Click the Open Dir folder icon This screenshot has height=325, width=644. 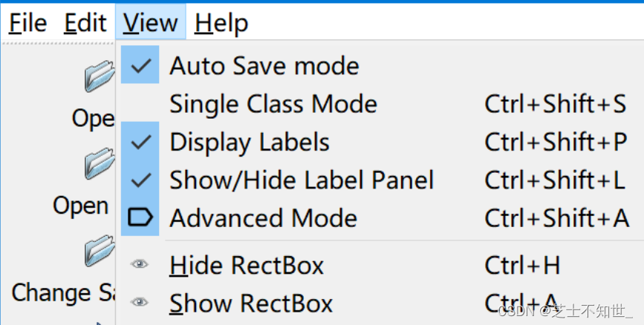coord(100,163)
